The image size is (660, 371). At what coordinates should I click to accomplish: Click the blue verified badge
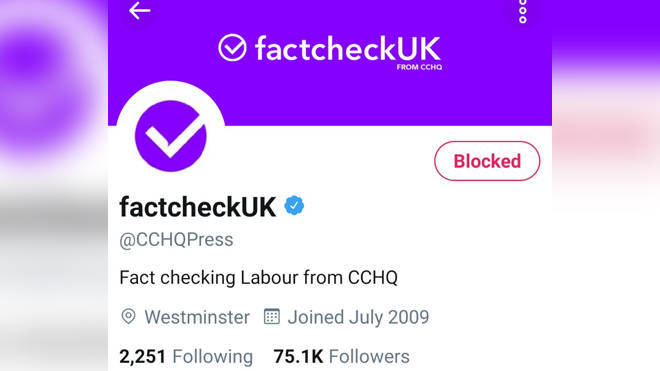294,206
